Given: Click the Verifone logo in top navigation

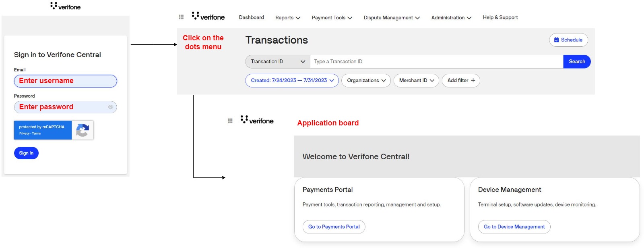Looking at the screenshot, I should point(208,17).
